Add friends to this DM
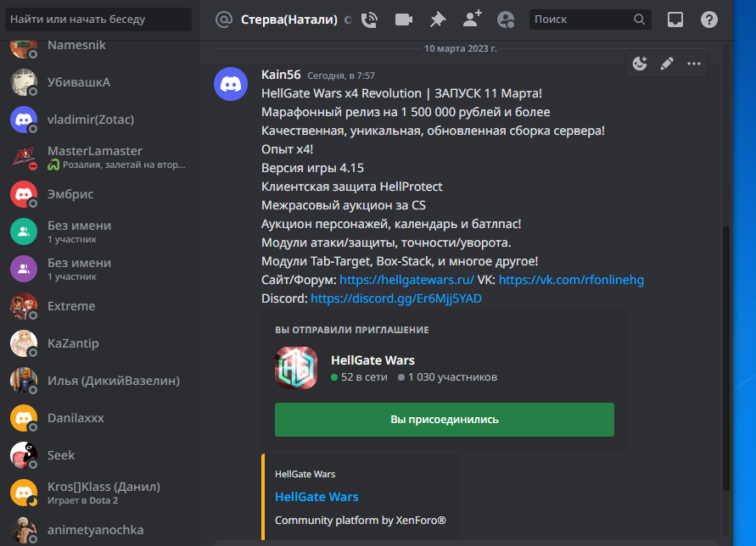The height and width of the screenshot is (546, 756). [x=472, y=19]
